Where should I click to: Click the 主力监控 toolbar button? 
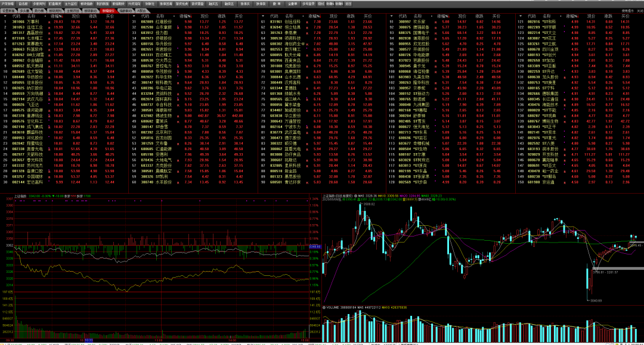pyautogui.click(x=70, y=4)
